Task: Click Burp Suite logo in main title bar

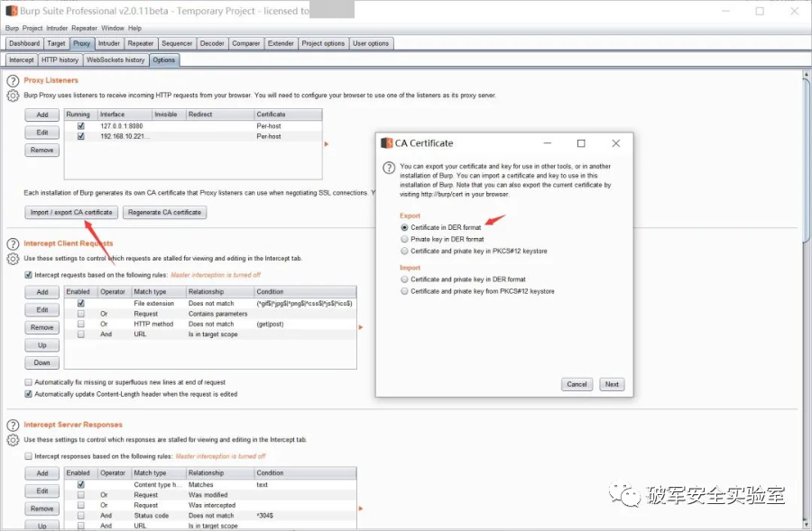Action: [12, 11]
